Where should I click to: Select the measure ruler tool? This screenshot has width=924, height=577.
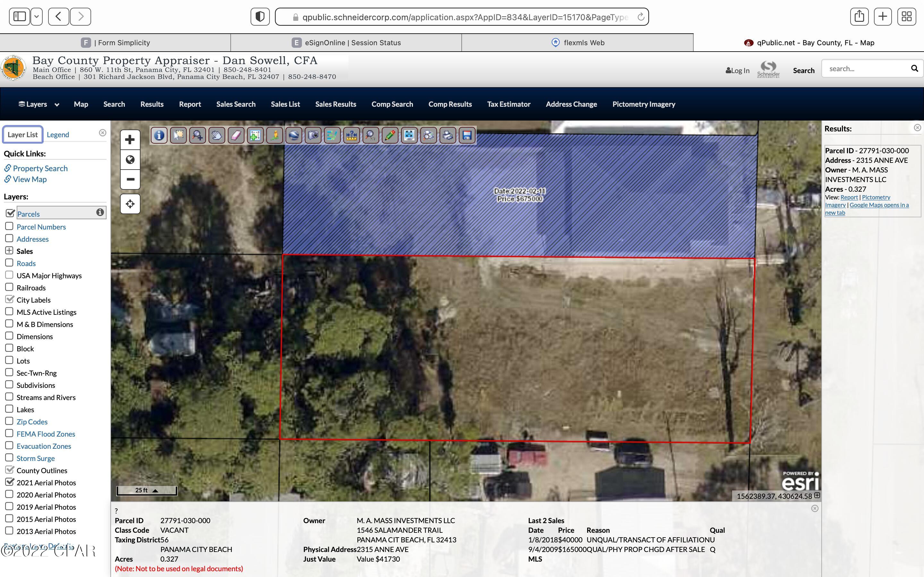click(x=351, y=136)
